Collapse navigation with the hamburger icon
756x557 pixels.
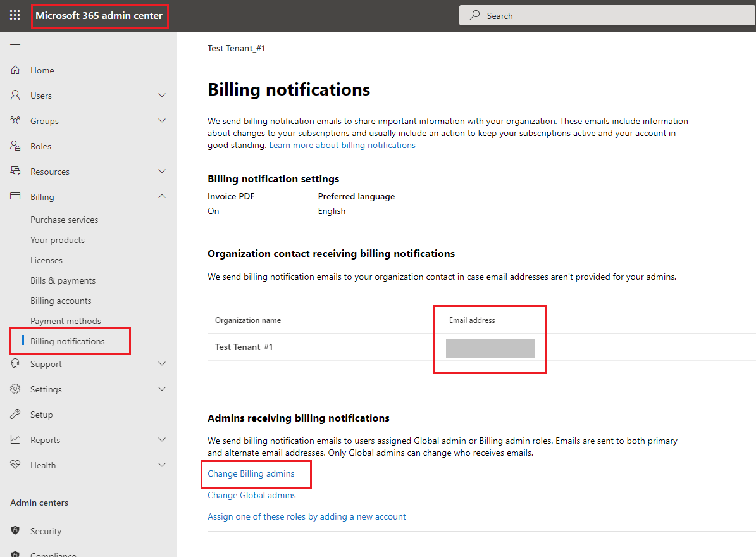coord(15,45)
